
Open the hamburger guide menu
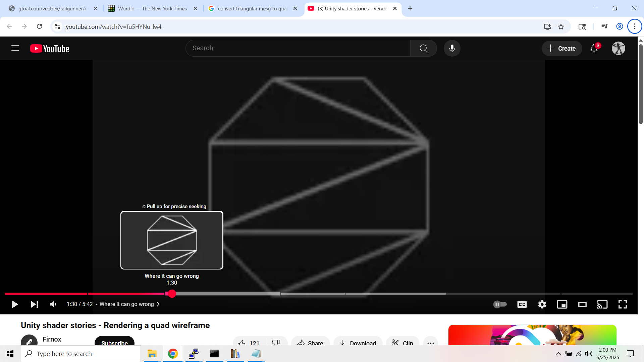pyautogui.click(x=15, y=48)
